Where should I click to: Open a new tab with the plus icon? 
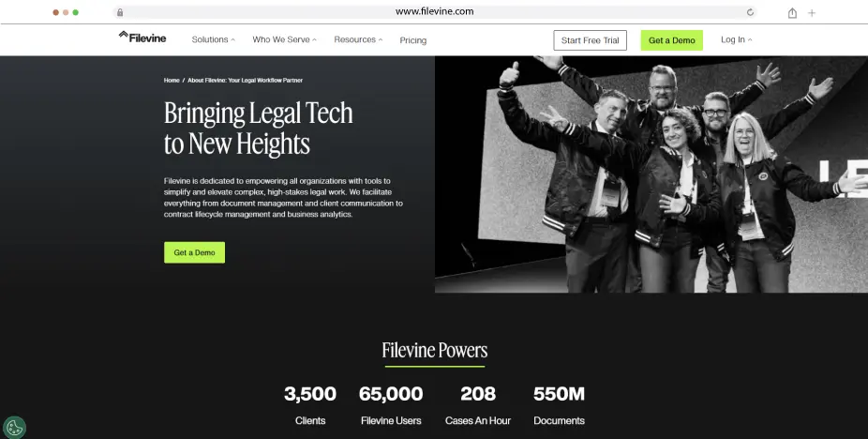[x=812, y=13]
